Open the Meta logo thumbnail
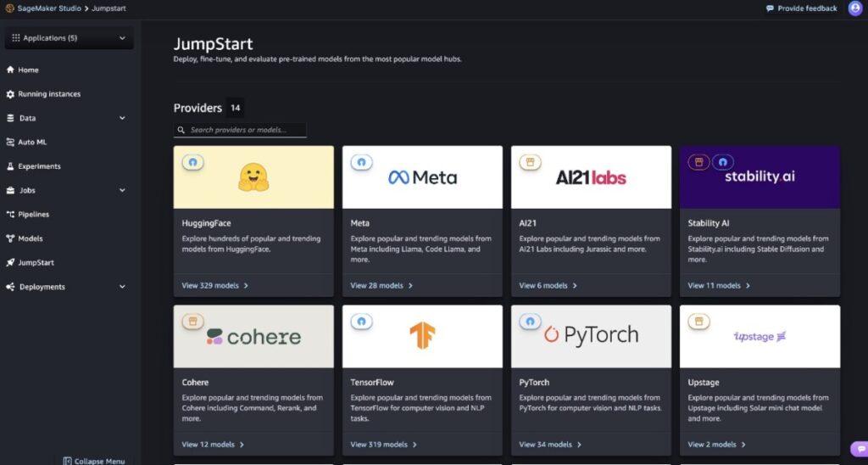This screenshot has height=465, width=868. click(x=422, y=177)
